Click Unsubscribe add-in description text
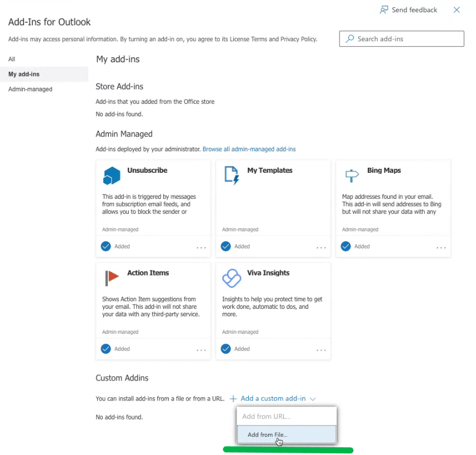The height and width of the screenshot is (455, 476). (149, 204)
